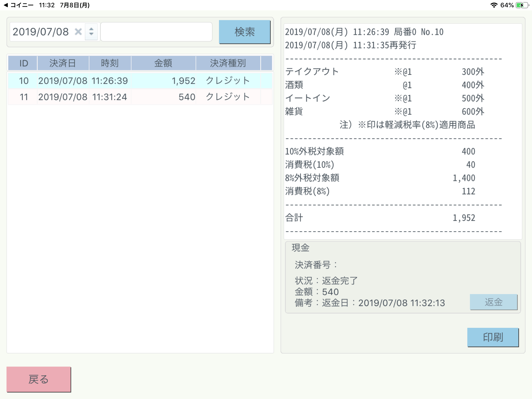Select transaction row ID 11
The height and width of the screenshot is (399, 532).
24,97
